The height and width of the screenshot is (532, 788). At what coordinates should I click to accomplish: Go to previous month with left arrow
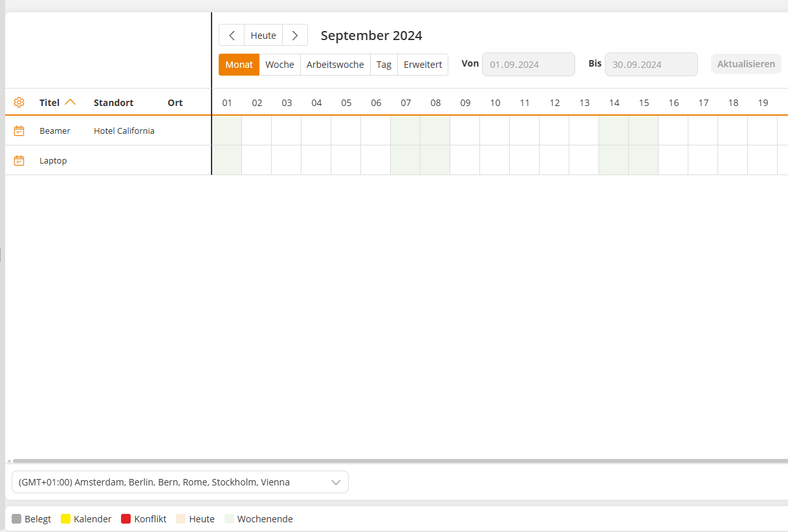tap(232, 36)
